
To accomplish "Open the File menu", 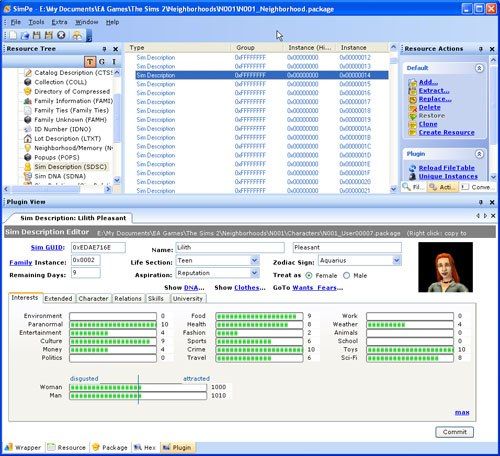I will pyautogui.click(x=15, y=22).
